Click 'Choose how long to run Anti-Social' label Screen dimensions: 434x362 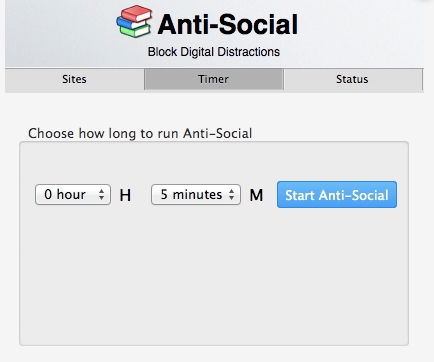[x=140, y=134]
